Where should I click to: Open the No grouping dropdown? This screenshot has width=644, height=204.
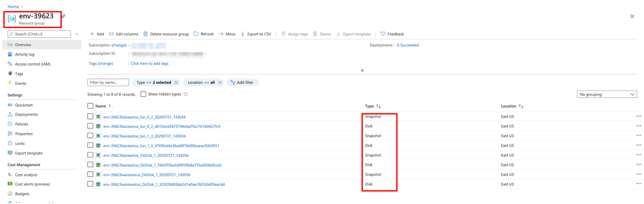pos(607,94)
